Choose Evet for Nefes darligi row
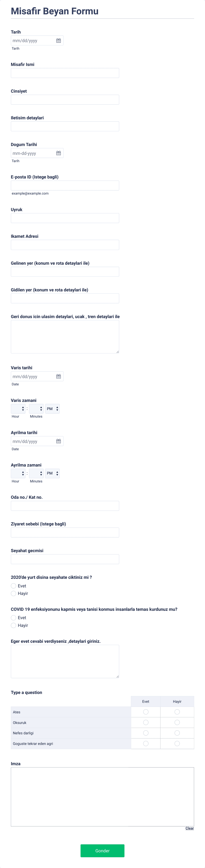This screenshot has width=205, height=868. tap(146, 733)
